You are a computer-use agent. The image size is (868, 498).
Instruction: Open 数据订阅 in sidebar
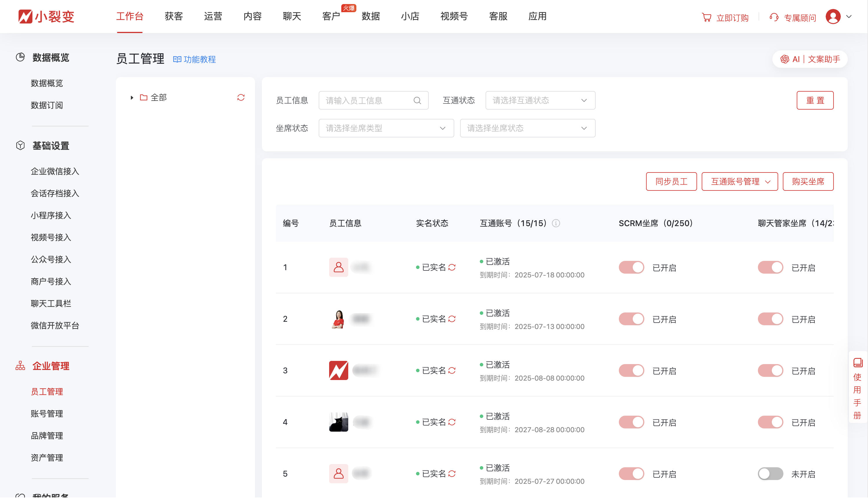tap(47, 105)
